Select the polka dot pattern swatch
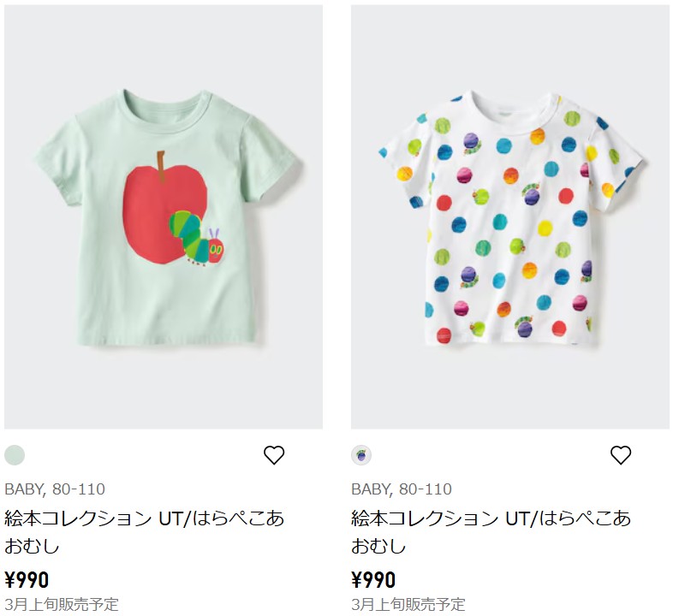Screen dimensions: 673x616 [x=361, y=455]
